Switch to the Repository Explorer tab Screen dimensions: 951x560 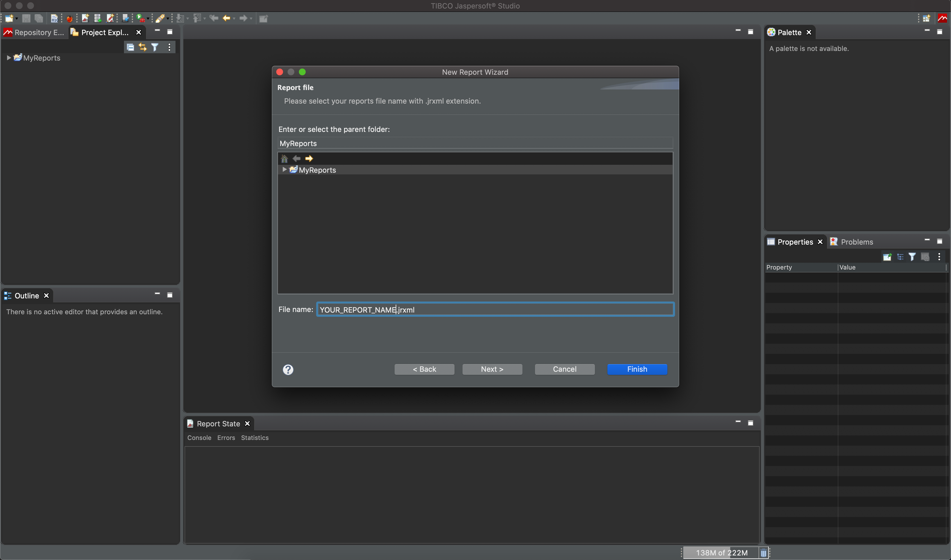[x=34, y=33]
